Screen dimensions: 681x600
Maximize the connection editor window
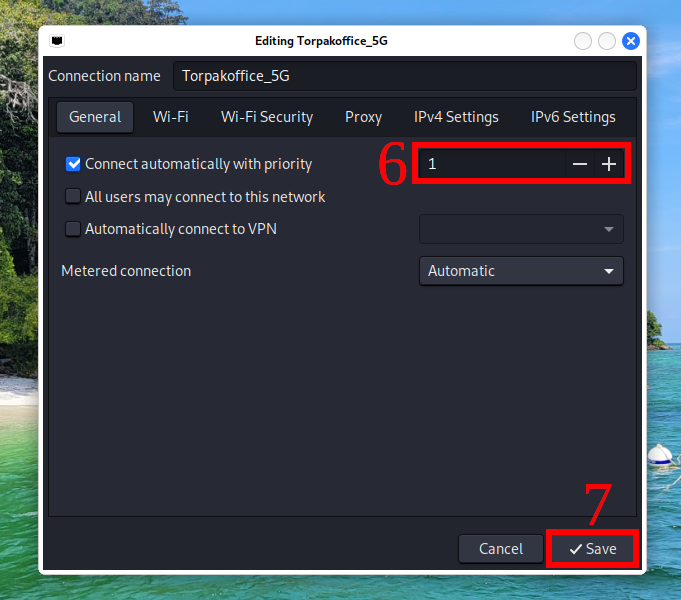607,41
